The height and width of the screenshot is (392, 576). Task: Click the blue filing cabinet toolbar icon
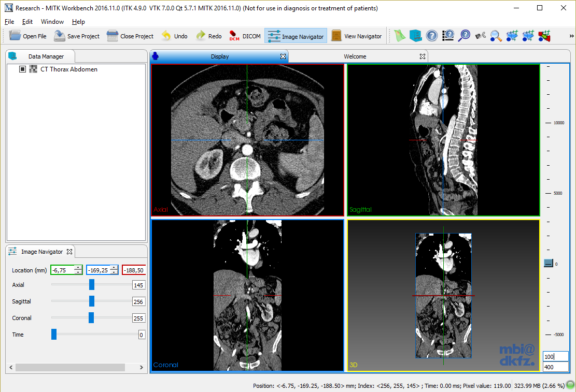coord(415,36)
